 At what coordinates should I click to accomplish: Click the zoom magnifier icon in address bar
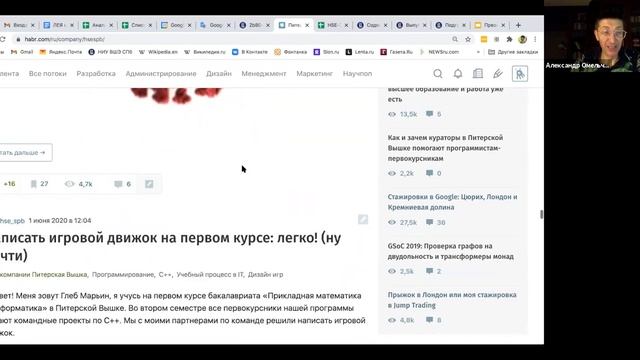(x=455, y=39)
